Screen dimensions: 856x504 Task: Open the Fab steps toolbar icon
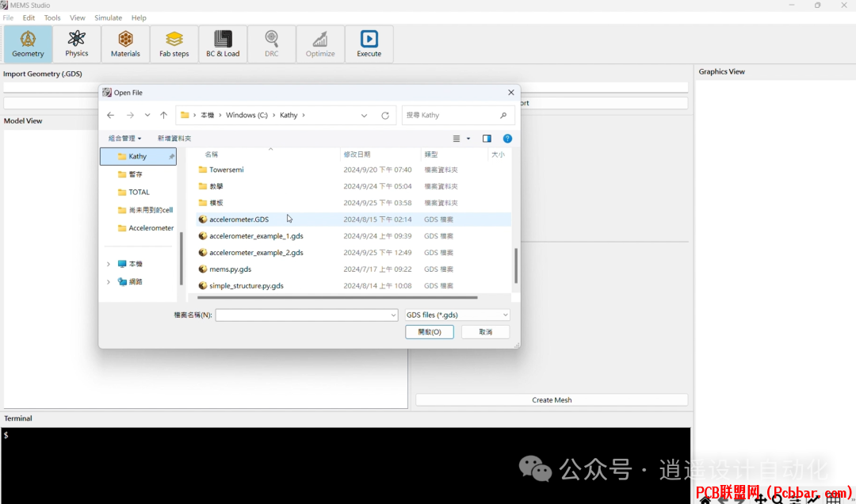[x=174, y=39]
